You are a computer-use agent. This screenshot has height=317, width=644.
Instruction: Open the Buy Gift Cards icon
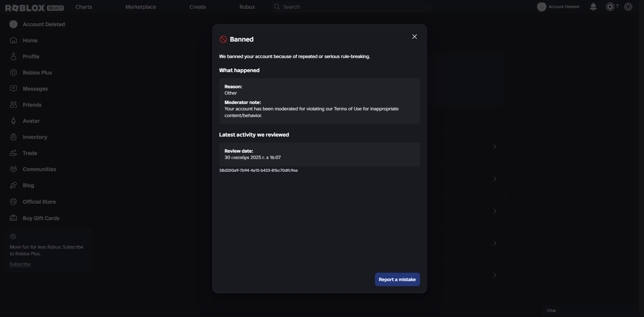point(13,218)
